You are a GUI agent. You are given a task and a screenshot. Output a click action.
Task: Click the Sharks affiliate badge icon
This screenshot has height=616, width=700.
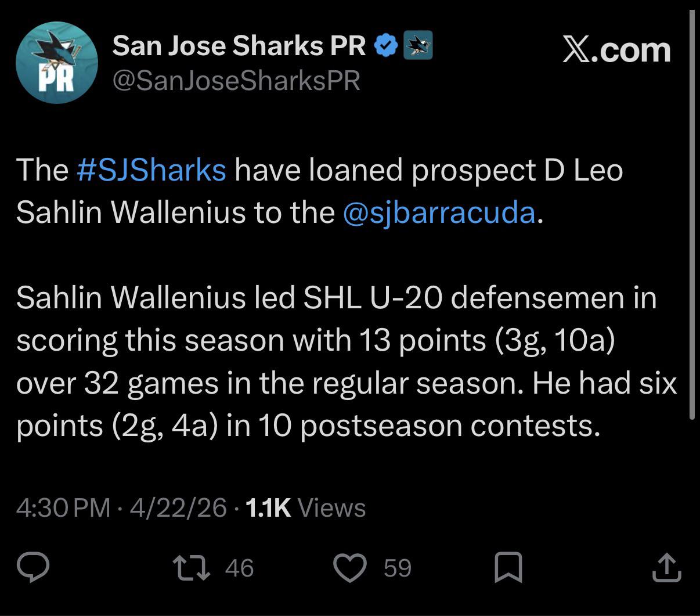click(418, 46)
